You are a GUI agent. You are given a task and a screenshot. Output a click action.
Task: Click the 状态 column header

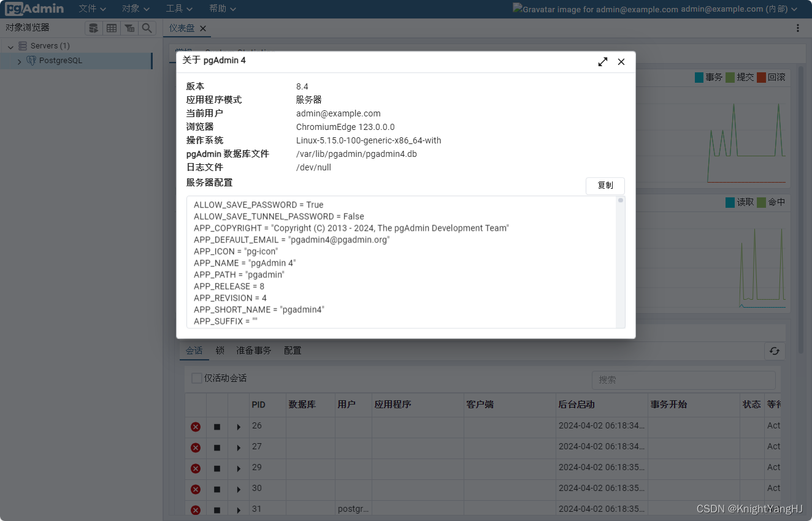click(752, 405)
